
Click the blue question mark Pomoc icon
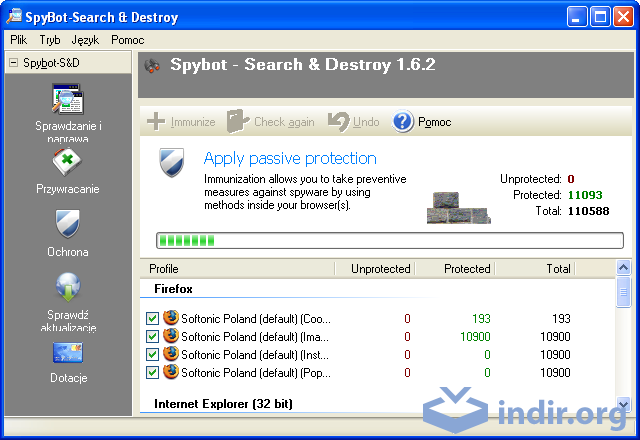click(403, 122)
